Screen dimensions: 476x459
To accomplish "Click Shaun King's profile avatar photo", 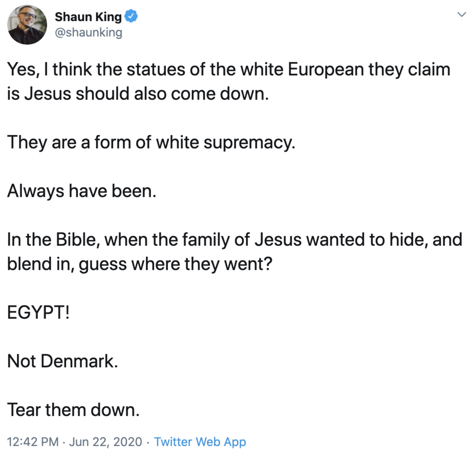I will pos(28,25).
